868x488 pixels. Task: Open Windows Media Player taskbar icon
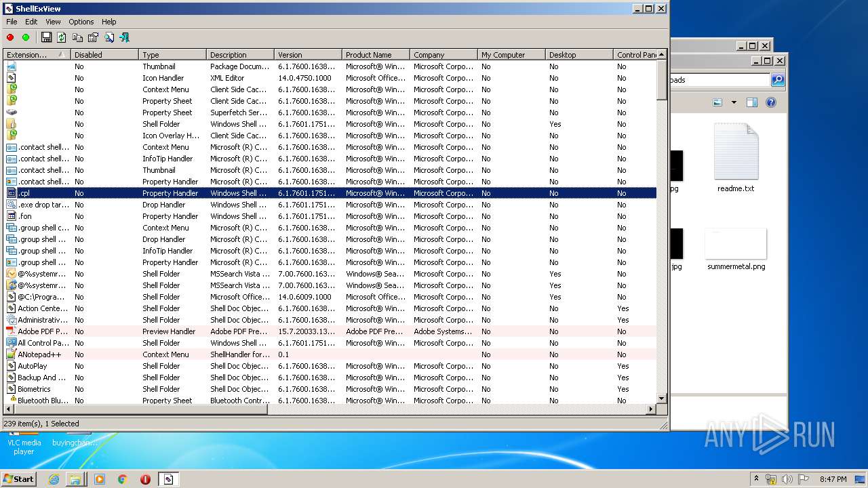[x=100, y=479]
